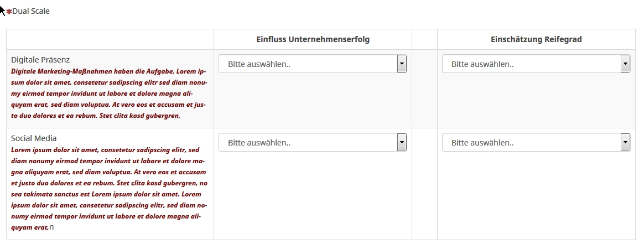
Task: Open Social Media Einfluss Unternehmenserfolg select box
Action: (313, 143)
